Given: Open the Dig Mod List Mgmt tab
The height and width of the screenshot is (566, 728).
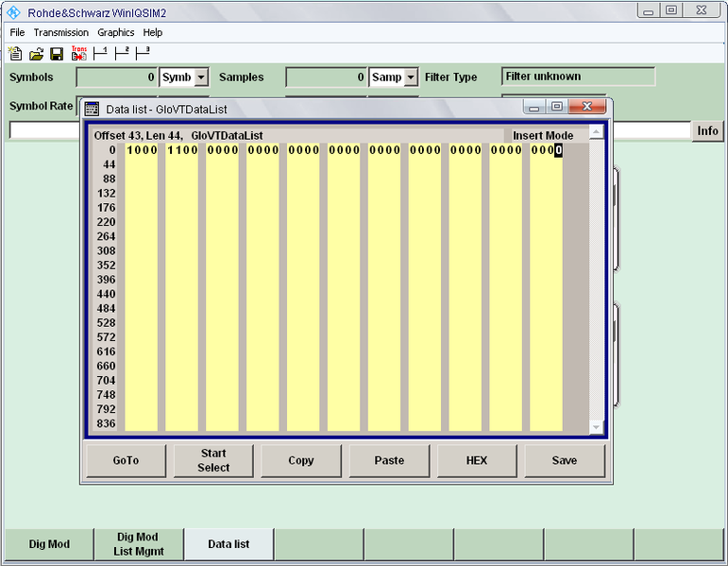Looking at the screenshot, I should [x=139, y=544].
